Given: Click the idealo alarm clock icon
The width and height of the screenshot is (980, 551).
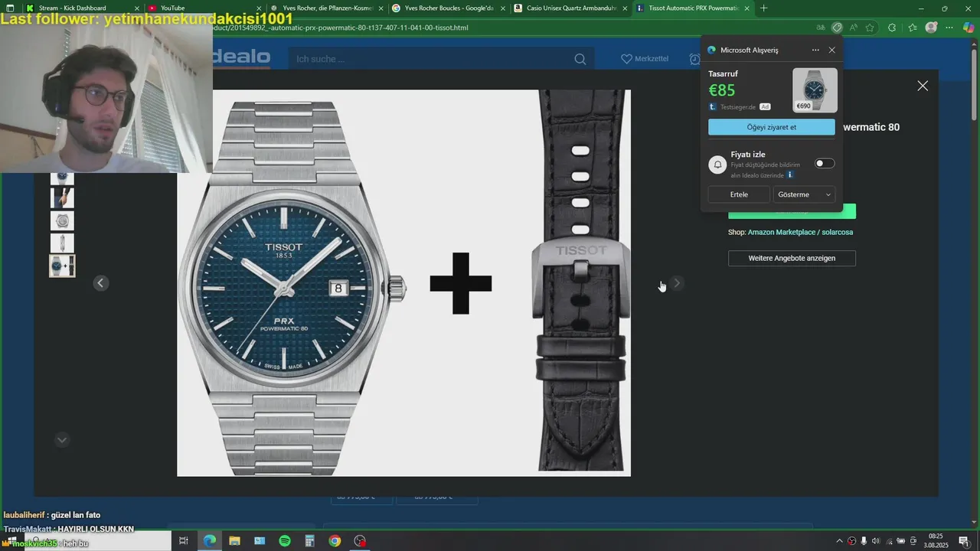Looking at the screenshot, I should tap(694, 59).
